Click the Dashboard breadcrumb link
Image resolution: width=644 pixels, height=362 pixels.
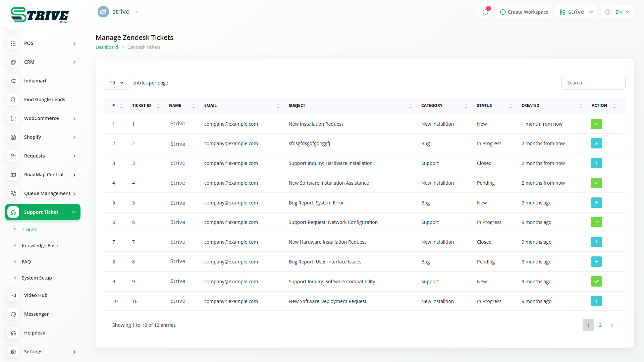point(107,47)
